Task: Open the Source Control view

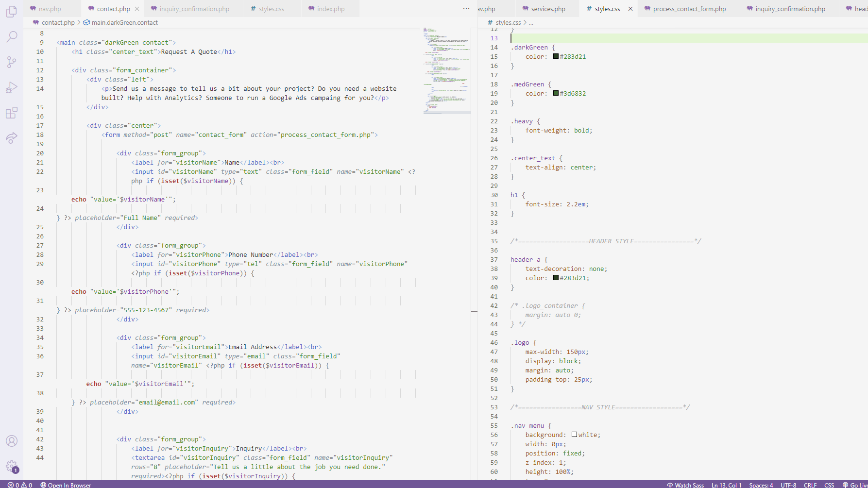Action: coord(12,62)
